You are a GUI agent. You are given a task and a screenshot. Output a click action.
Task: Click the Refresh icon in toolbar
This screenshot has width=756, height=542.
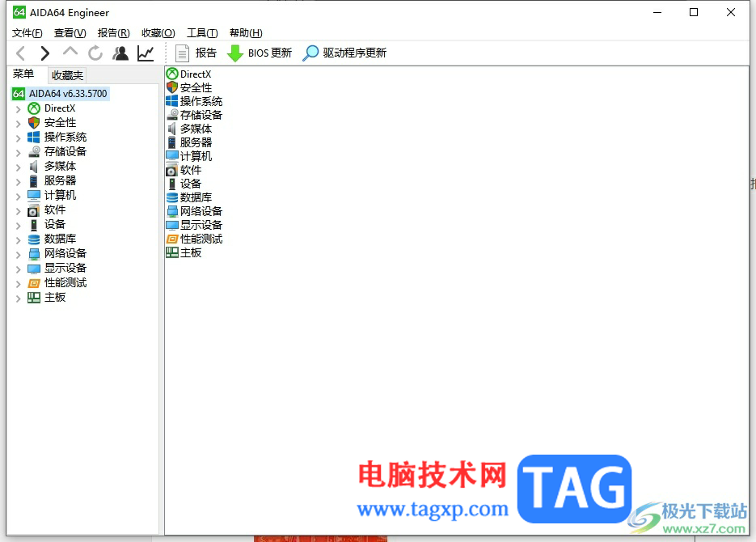pyautogui.click(x=95, y=53)
